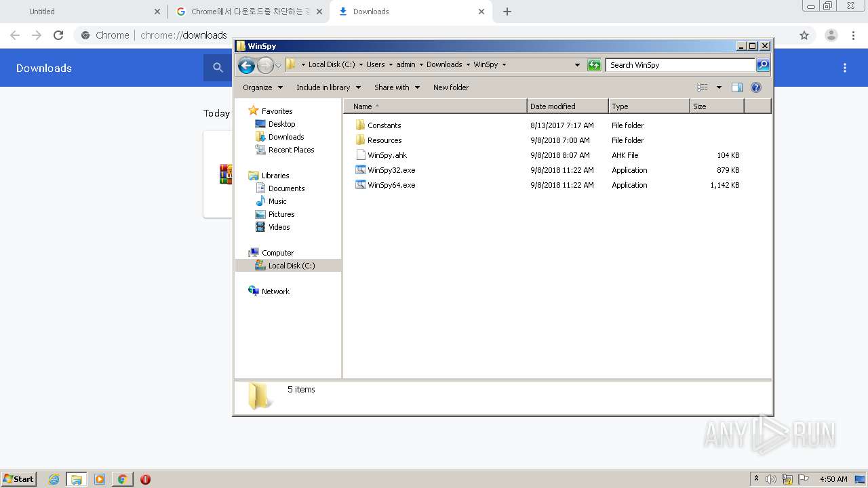The height and width of the screenshot is (488, 868).
Task: Open a new Chrome tab
Action: coord(507,12)
